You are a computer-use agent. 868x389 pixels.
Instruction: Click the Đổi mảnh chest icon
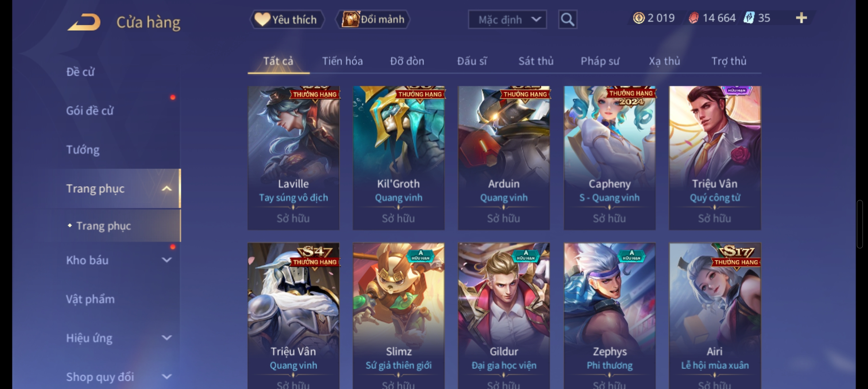350,19
